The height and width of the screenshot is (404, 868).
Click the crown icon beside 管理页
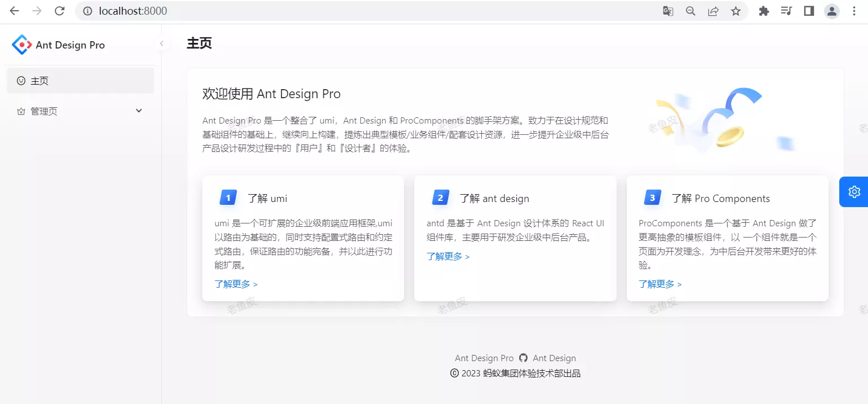click(x=21, y=111)
